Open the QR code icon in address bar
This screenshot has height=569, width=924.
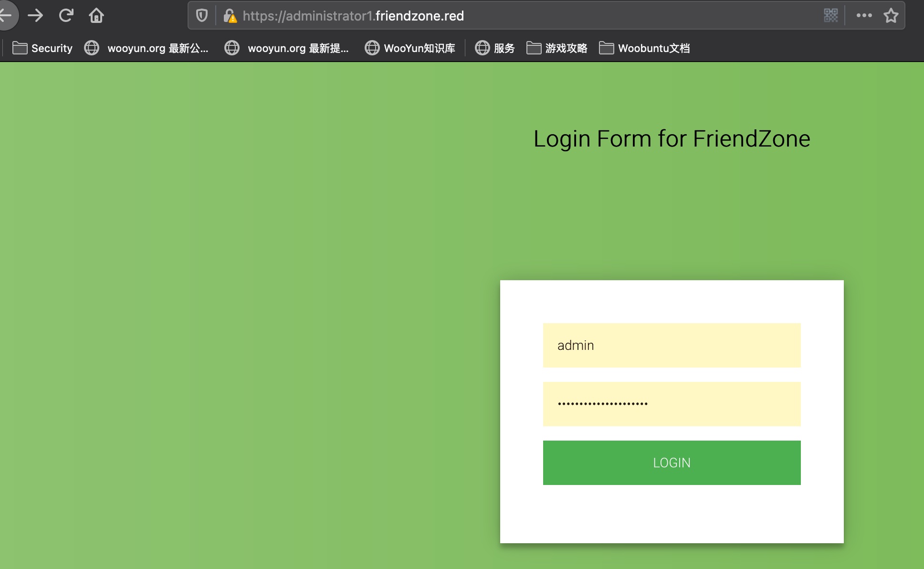pos(830,16)
